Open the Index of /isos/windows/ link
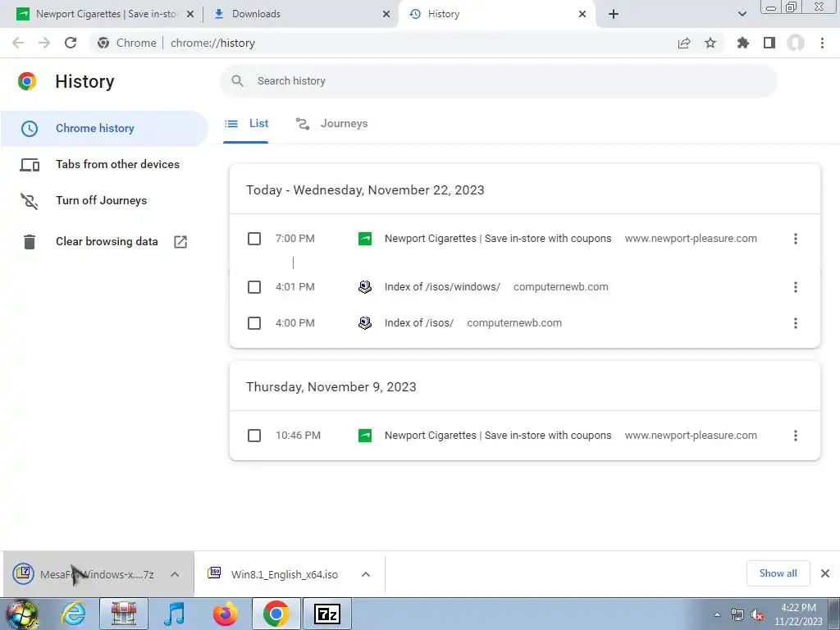Viewport: 840px width, 630px height. pos(442,287)
